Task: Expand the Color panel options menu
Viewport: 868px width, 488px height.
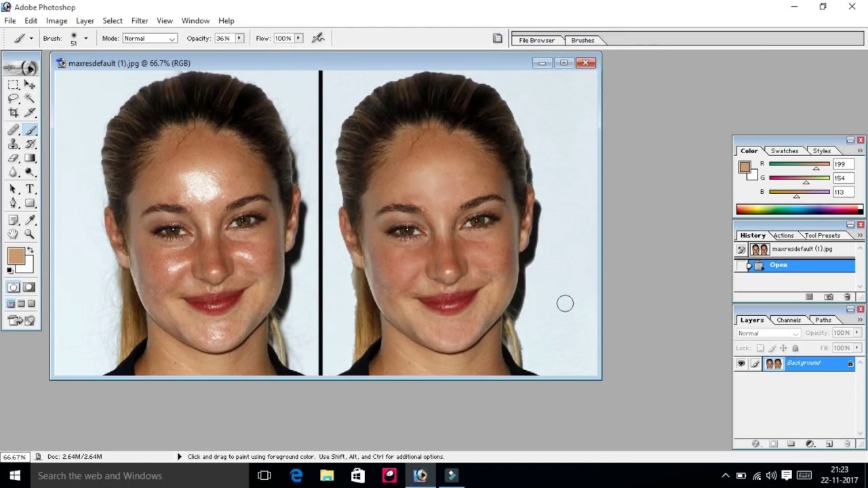Action: (x=860, y=150)
